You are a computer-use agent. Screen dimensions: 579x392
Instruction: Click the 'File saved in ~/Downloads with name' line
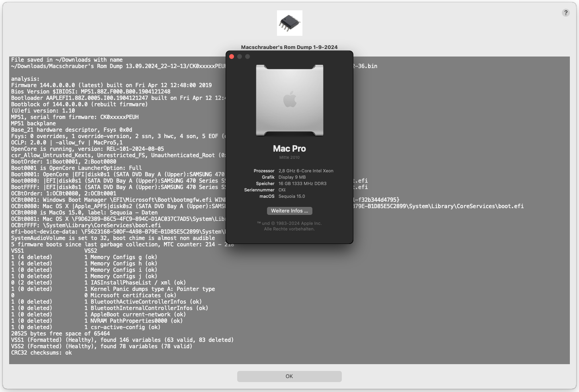tap(67, 60)
